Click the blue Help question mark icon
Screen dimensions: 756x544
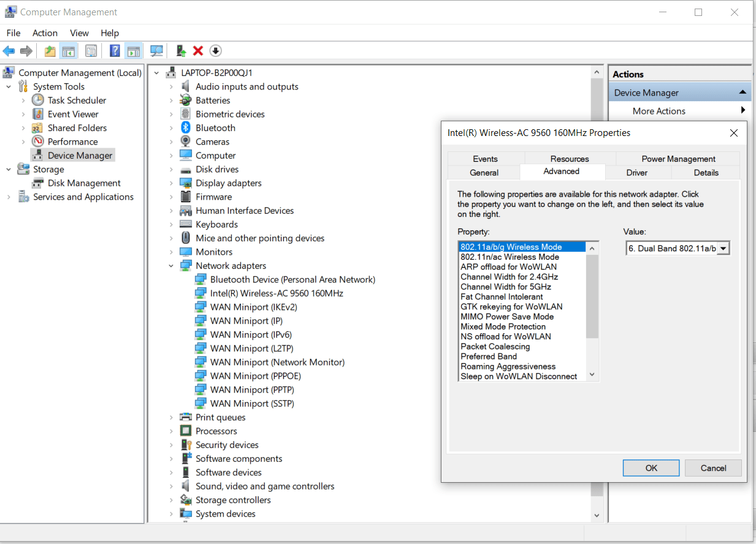(x=115, y=51)
